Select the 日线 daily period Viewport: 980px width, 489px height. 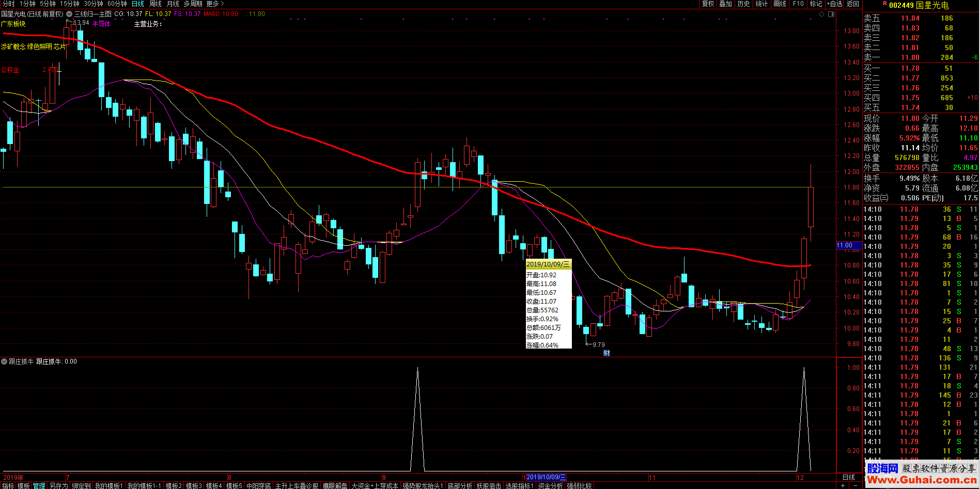point(138,4)
